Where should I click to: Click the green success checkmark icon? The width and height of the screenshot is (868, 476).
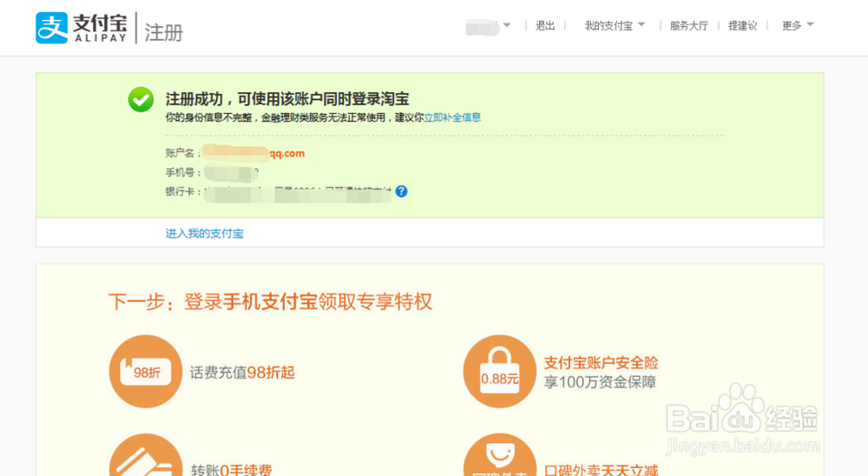point(141,100)
